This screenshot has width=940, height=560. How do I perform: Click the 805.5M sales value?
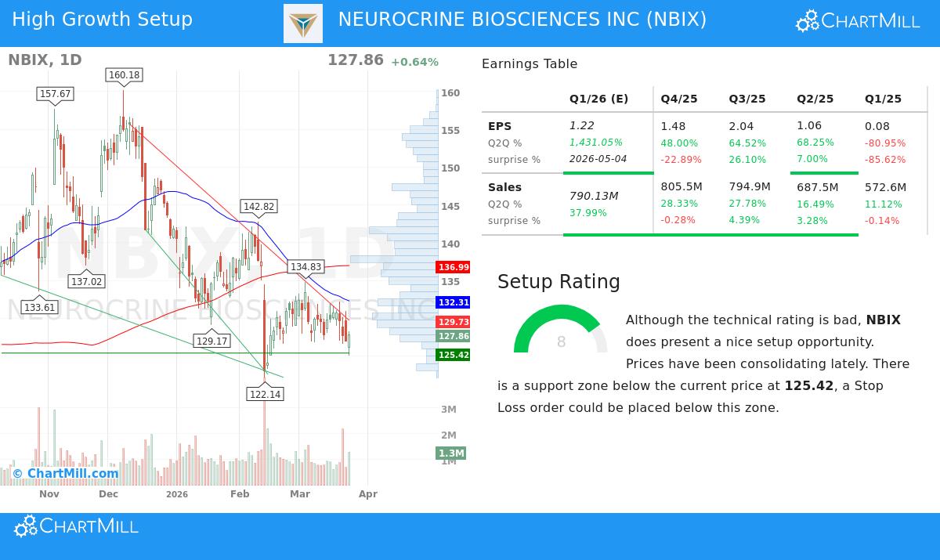pos(681,187)
